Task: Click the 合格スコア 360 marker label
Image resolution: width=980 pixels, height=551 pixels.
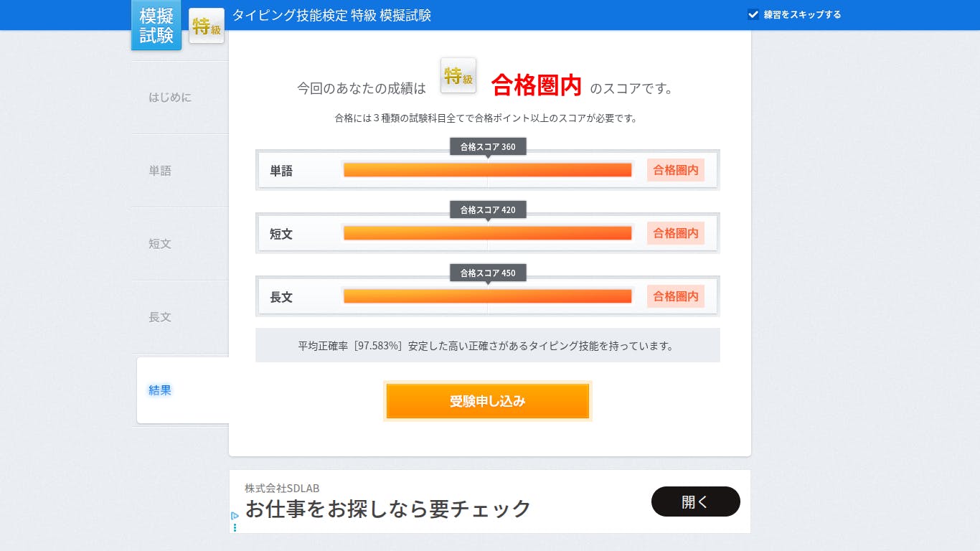Action: point(488,147)
